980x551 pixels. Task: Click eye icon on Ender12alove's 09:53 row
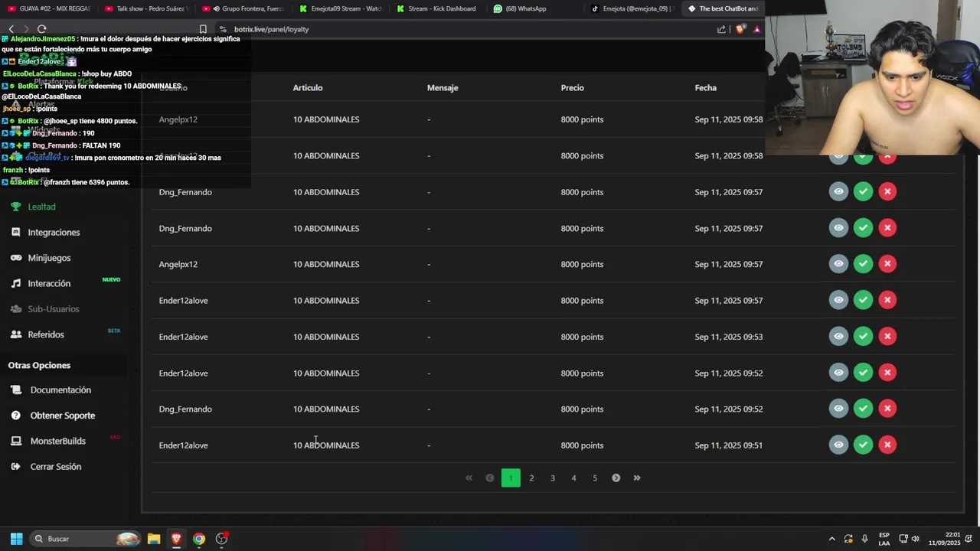coord(838,336)
